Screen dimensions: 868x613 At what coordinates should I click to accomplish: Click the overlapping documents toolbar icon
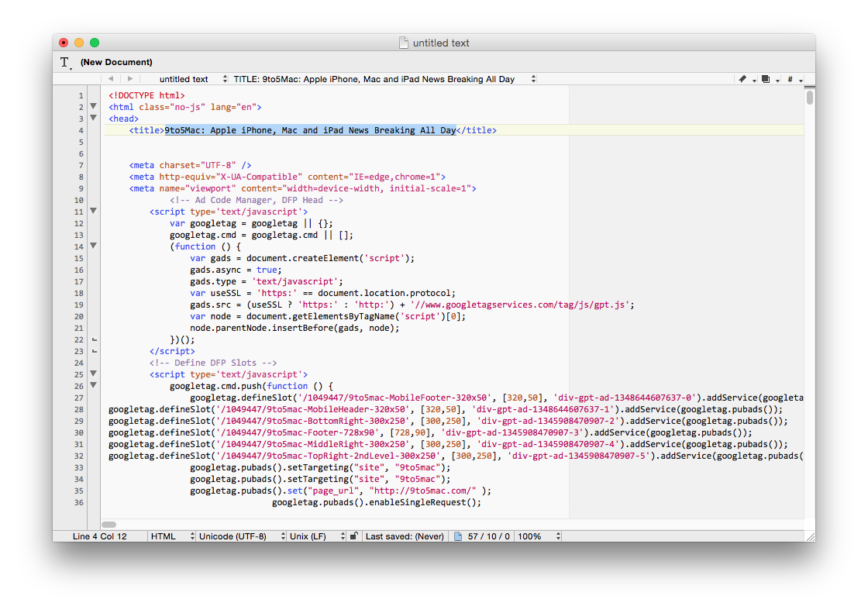766,78
